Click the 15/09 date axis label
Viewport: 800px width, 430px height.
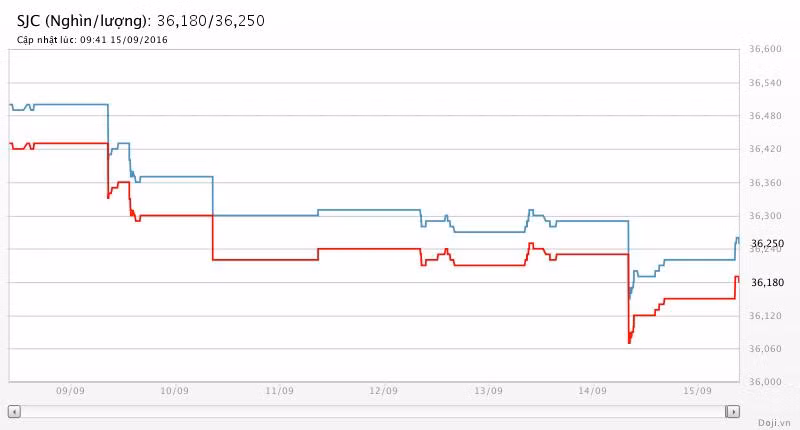[x=697, y=391]
